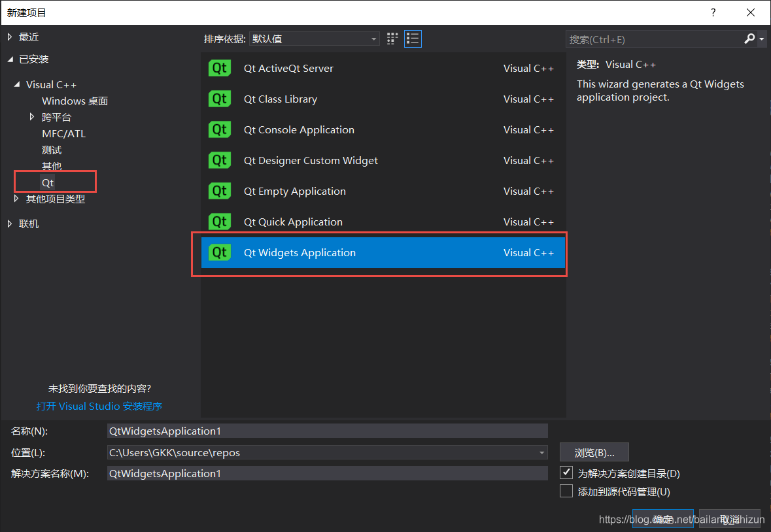
Task: Select Qt Empty Application template name
Action: point(294,191)
